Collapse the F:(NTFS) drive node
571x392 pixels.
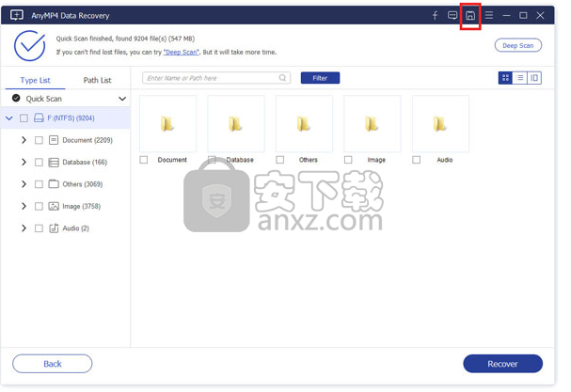(x=9, y=118)
